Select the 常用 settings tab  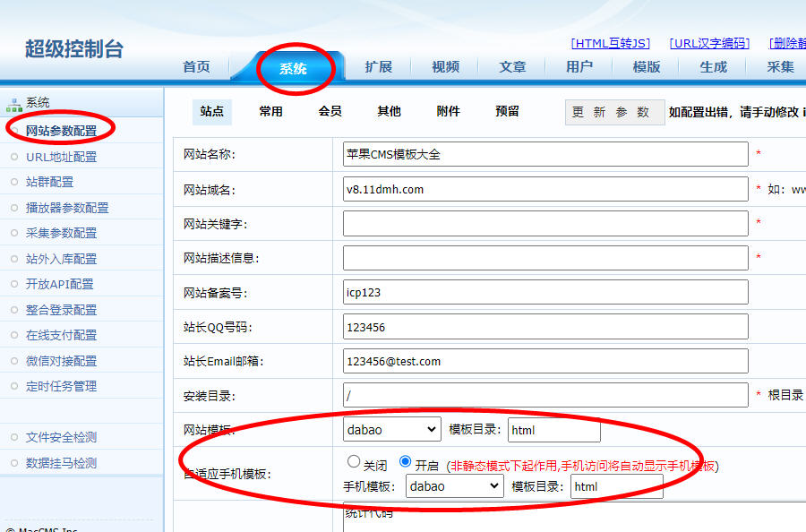270,112
